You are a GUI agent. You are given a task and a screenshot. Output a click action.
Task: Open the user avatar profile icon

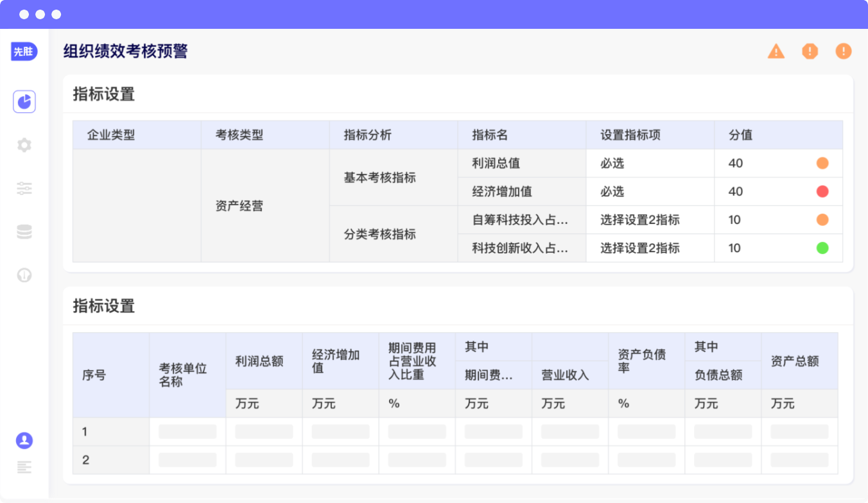pyautogui.click(x=24, y=440)
